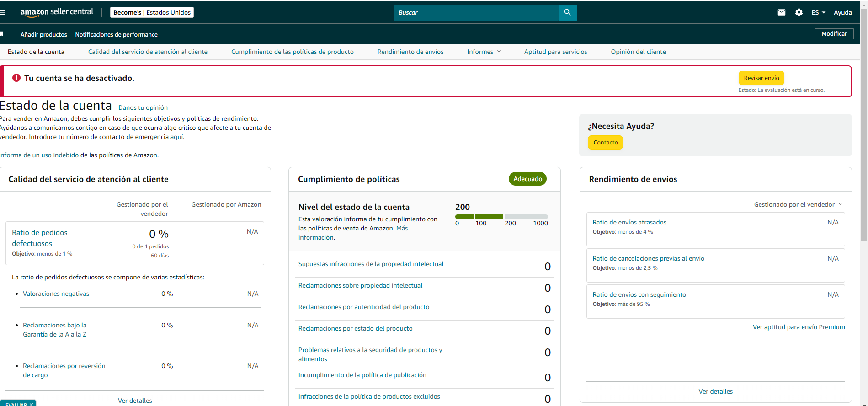Open Supuestas infracciones de la propiedad intelectual
Screen dimensions: 868x406
(x=371, y=264)
